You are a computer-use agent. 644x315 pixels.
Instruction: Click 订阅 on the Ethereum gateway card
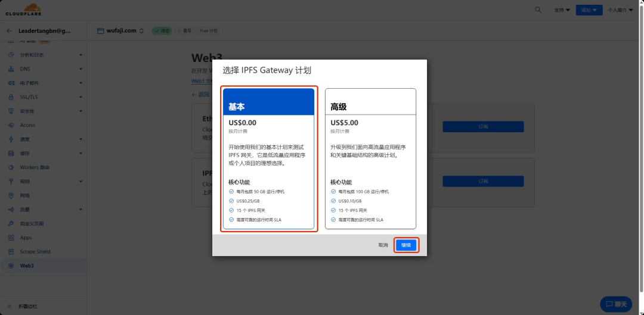click(x=483, y=127)
